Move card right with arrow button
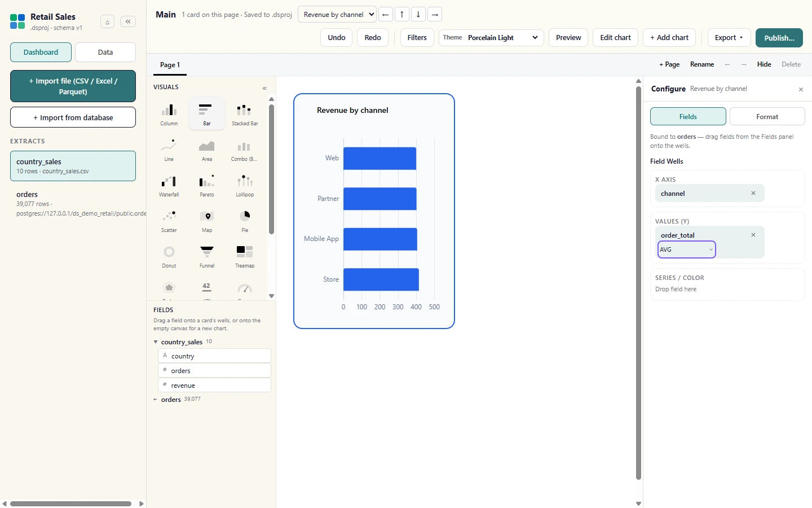Viewport: 812px width, 508px height. (435, 14)
